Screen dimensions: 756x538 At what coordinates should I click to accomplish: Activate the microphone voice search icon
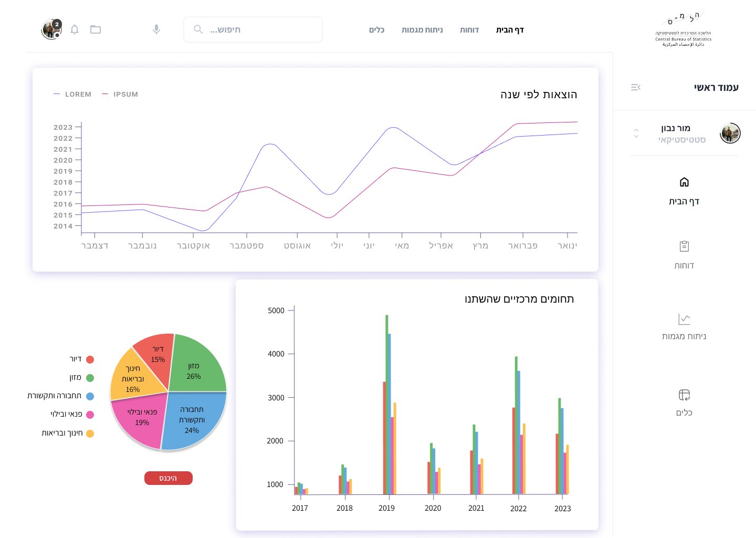(156, 29)
